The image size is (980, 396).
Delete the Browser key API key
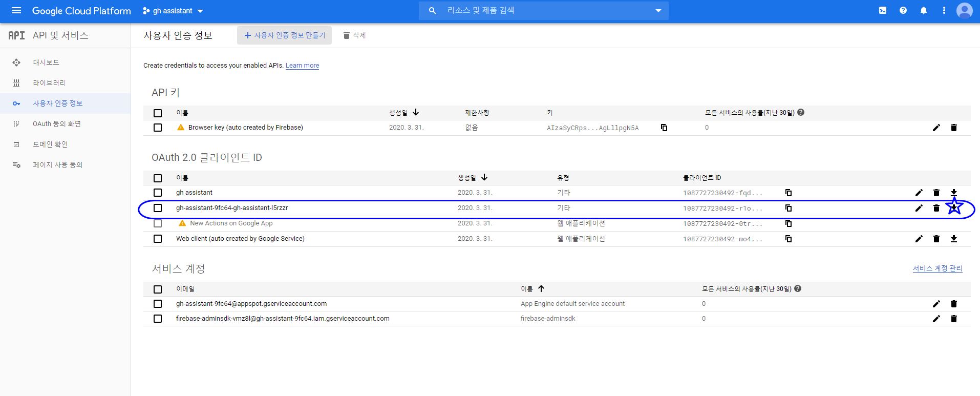[x=954, y=128]
